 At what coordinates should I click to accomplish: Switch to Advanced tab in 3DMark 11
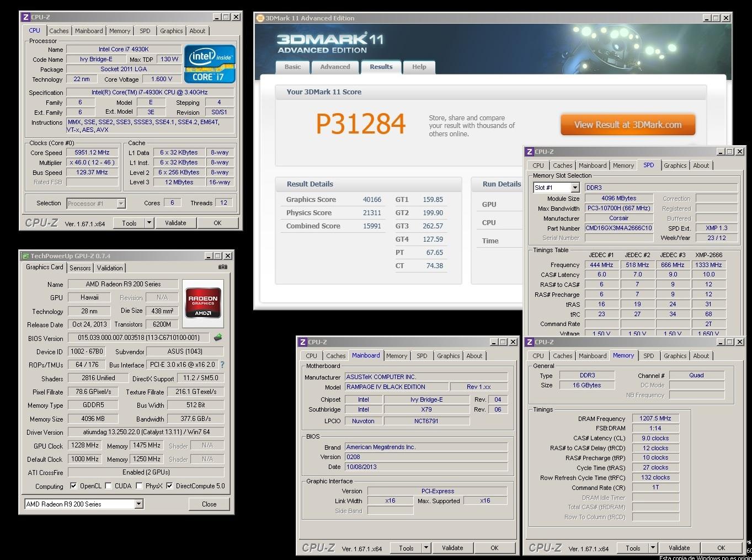pos(335,67)
